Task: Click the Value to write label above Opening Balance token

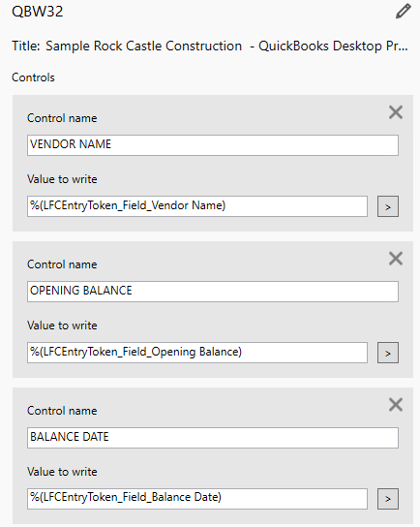Action: [62, 325]
